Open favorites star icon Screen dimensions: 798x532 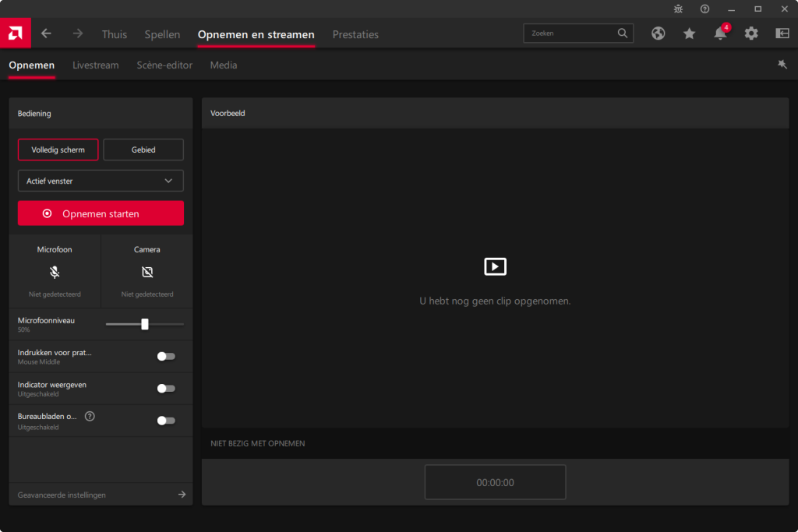point(689,33)
